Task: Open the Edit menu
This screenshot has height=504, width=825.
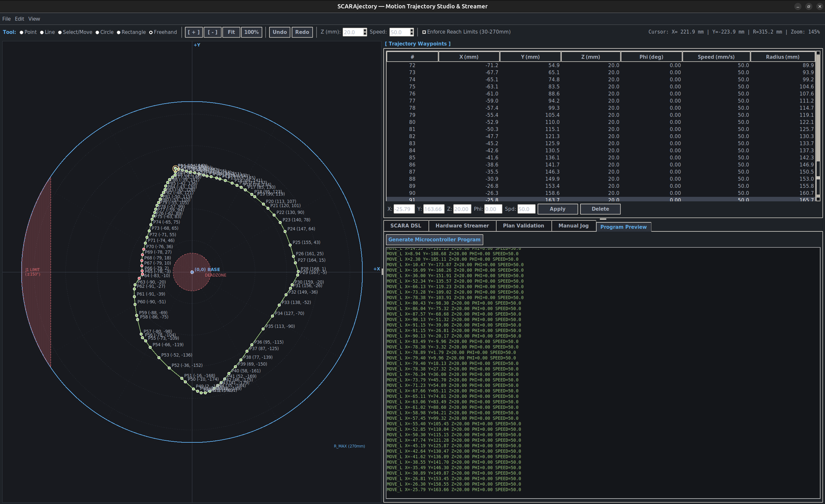Action: coord(19,19)
